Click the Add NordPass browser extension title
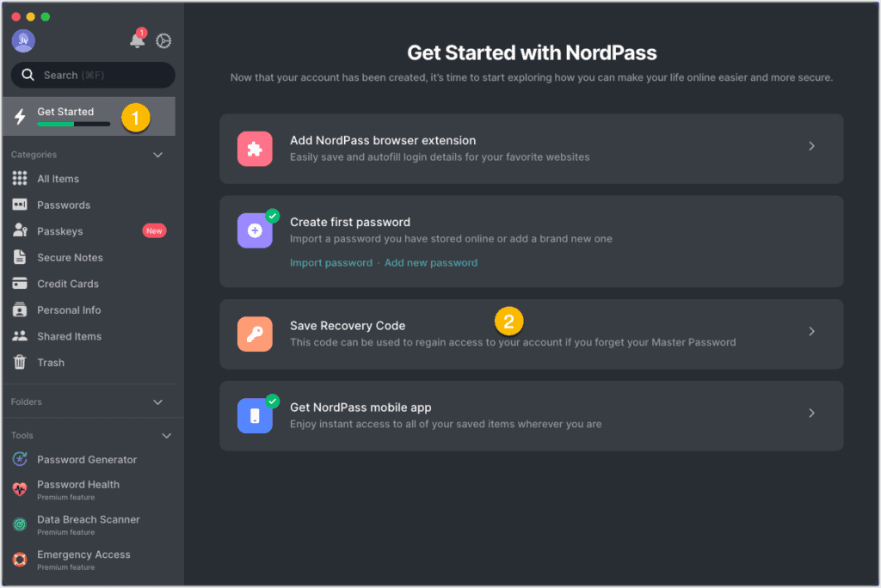Image resolution: width=881 pixels, height=588 pixels. (x=383, y=140)
